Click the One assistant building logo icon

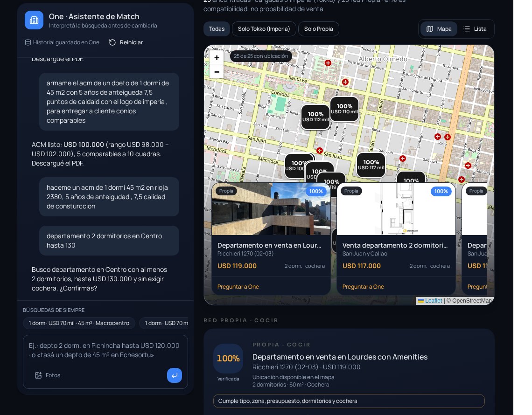pos(34,20)
